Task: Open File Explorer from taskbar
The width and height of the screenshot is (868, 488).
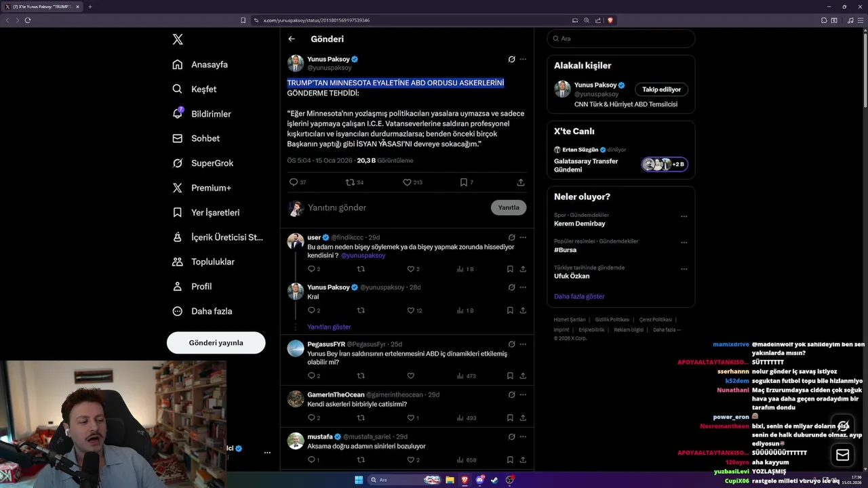Action: [x=450, y=480]
